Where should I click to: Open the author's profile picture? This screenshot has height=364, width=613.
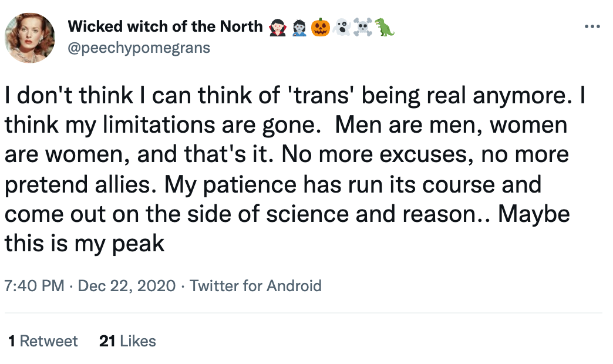point(30,37)
